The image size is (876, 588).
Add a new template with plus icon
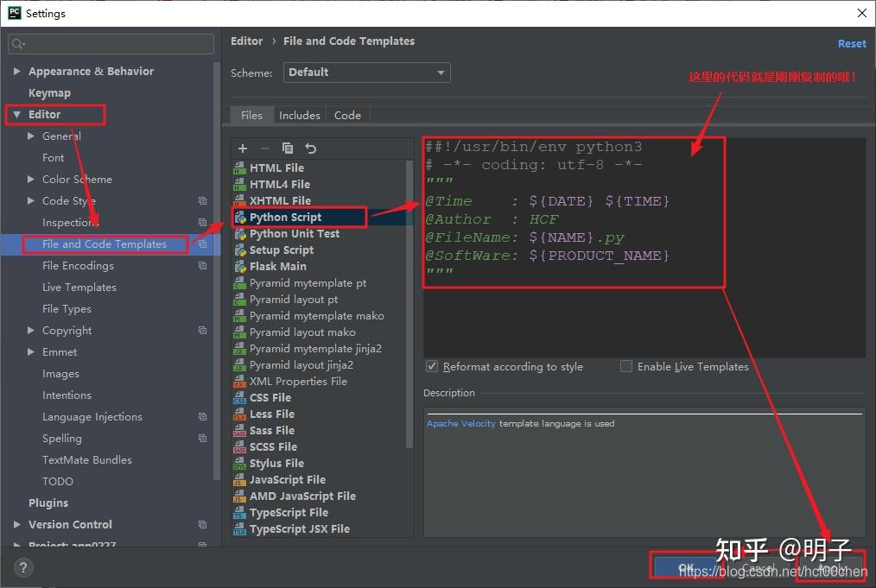coord(243,148)
